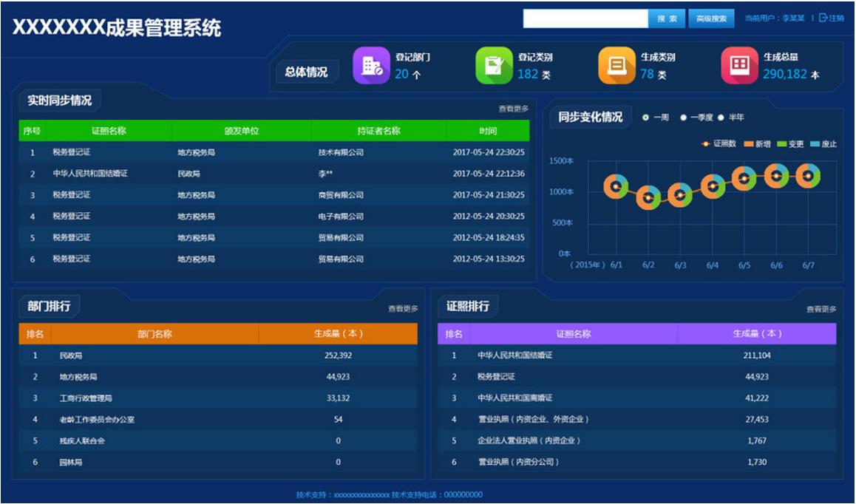Click the 部门名称 column header
Screen dimensions: 856x504
coord(154,334)
